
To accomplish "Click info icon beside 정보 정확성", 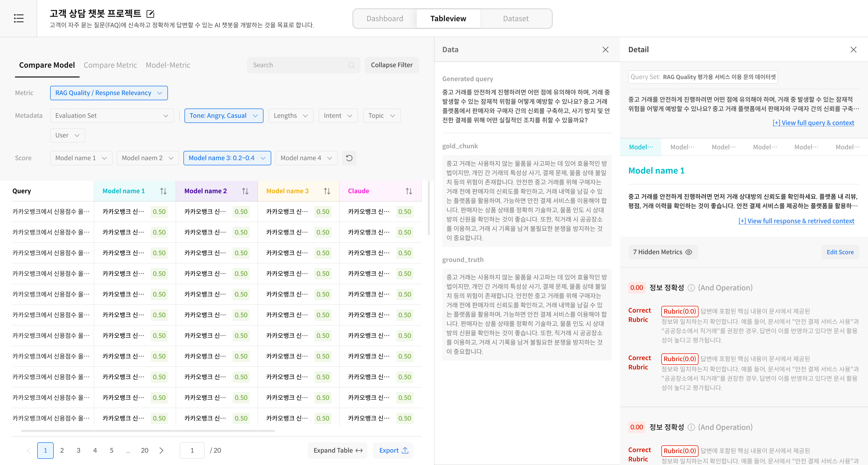I will coord(691,288).
